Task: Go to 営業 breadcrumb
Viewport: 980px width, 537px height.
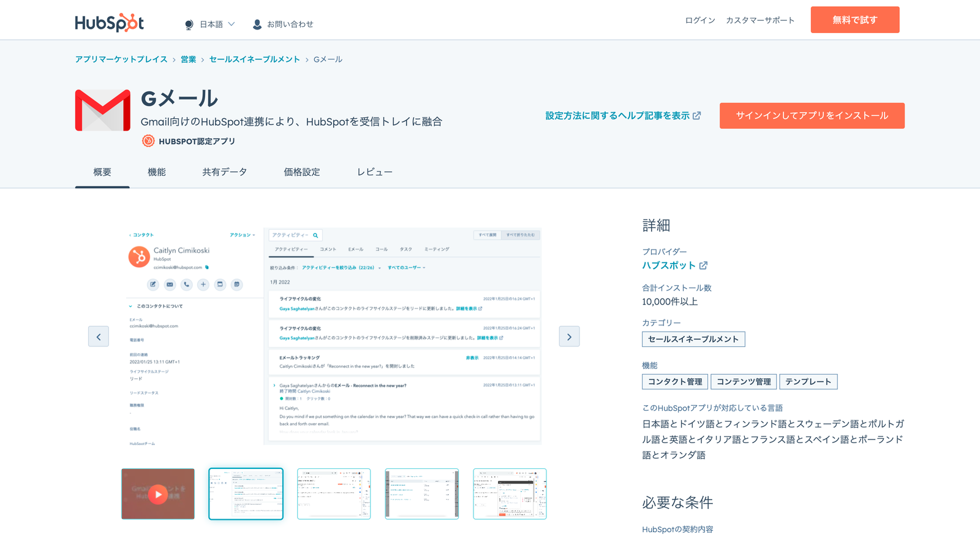Action: [189, 59]
